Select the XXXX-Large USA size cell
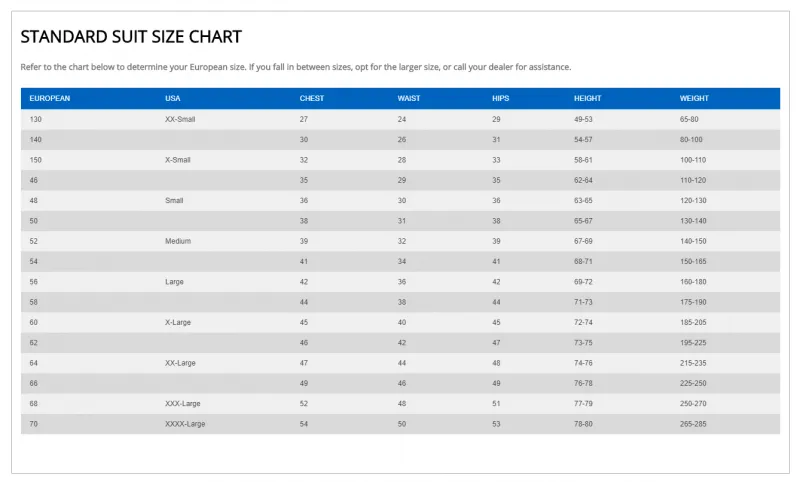The width and height of the screenshot is (800, 482). click(185, 424)
